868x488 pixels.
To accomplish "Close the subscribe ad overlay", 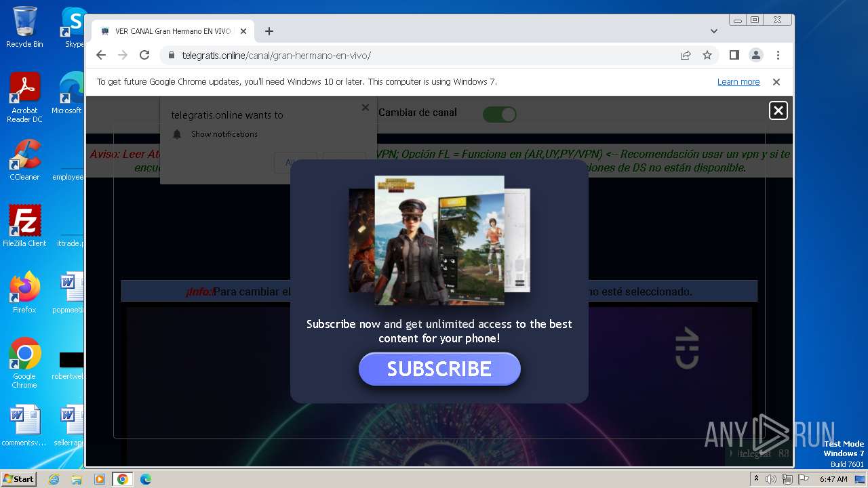I will (778, 110).
